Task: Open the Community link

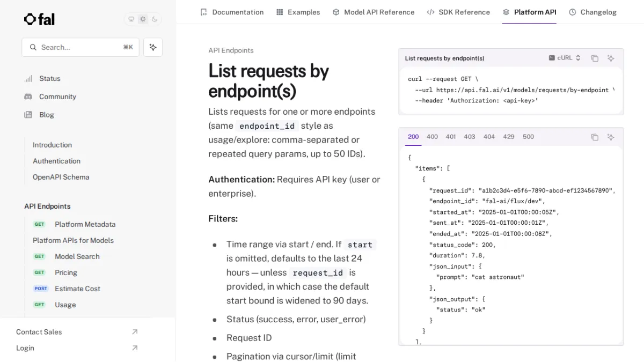Action: click(x=57, y=97)
